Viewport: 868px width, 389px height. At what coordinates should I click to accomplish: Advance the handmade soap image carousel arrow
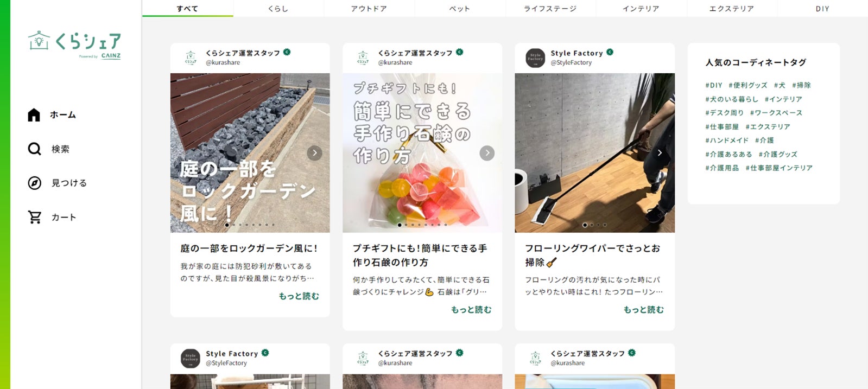pyautogui.click(x=487, y=153)
